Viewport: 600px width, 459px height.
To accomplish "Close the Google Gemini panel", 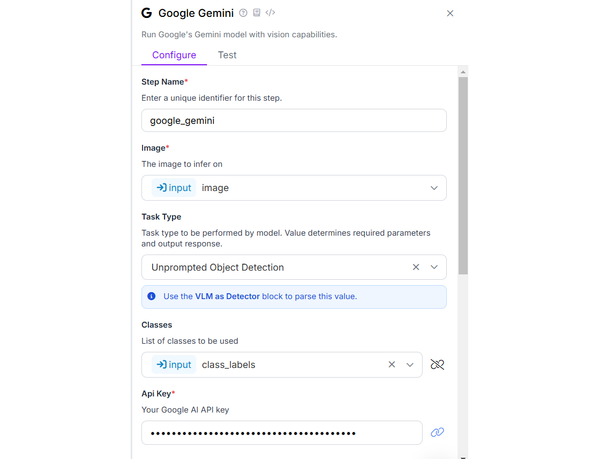I will click(x=450, y=13).
